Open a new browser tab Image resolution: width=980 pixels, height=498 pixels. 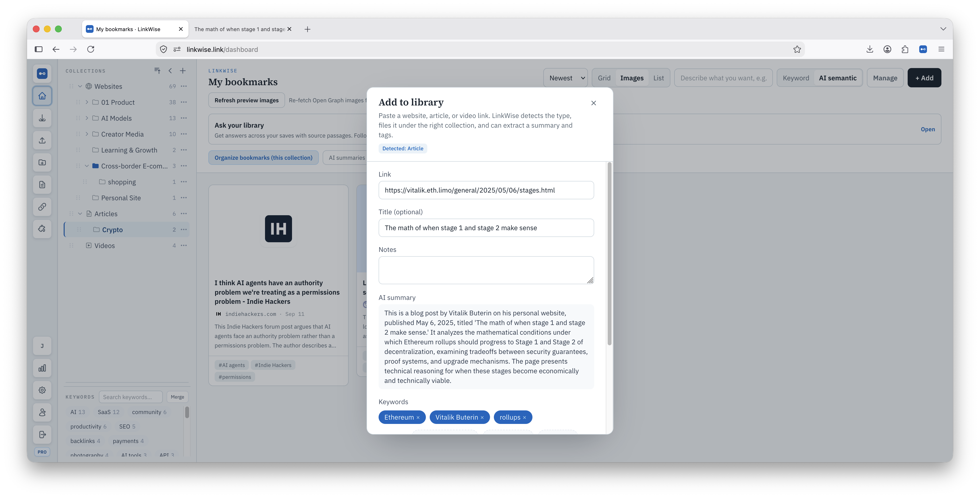(x=307, y=29)
